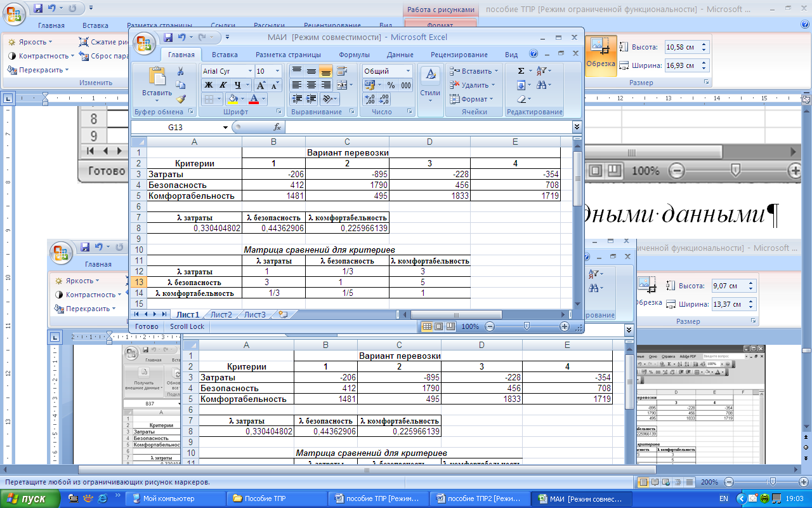Open Рецензирование tab in Excel ribbon
This screenshot has height=508, width=812.
coord(459,55)
